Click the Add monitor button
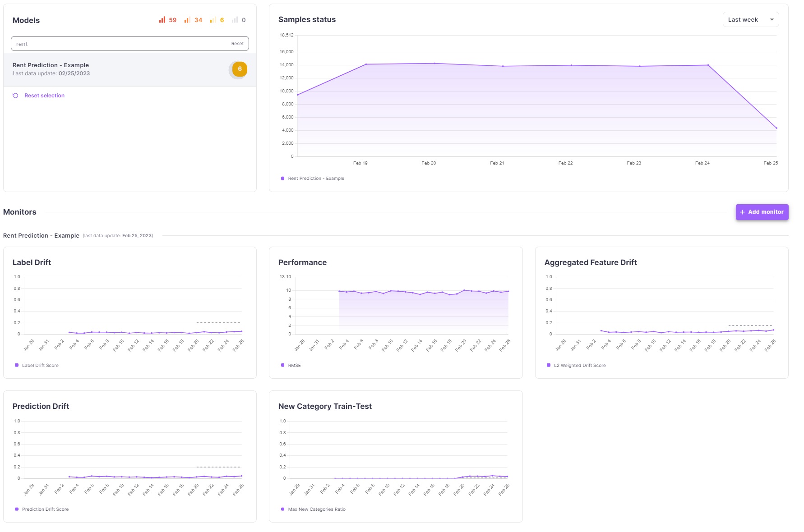The width and height of the screenshot is (804, 532). pyautogui.click(x=762, y=212)
